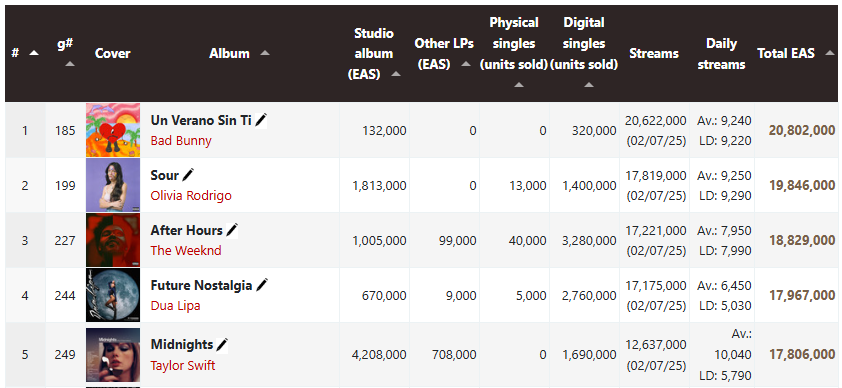Click the Future Nostalgia album cover
The height and width of the screenshot is (388, 842).
point(113,295)
